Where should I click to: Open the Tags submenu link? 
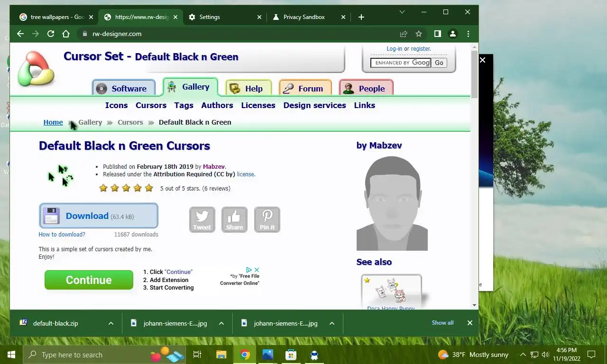click(x=184, y=105)
